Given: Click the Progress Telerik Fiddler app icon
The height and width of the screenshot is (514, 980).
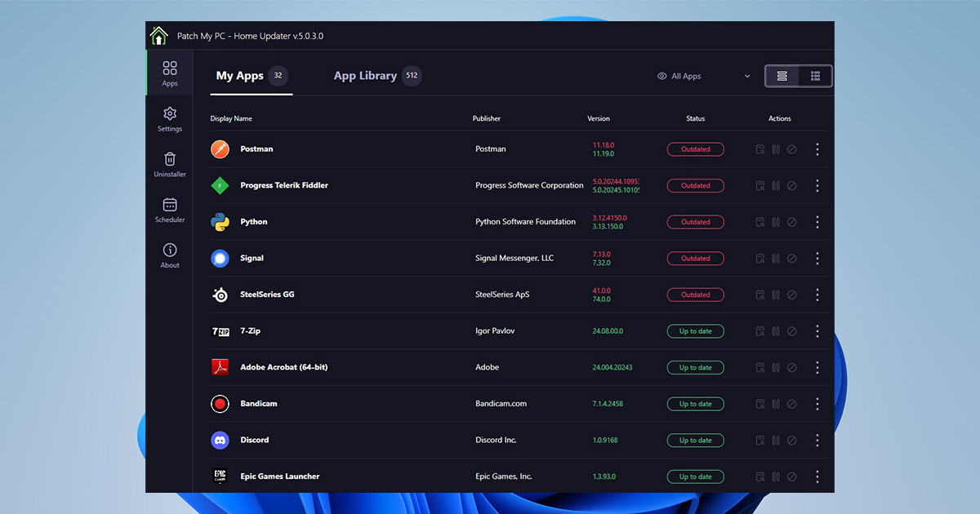Looking at the screenshot, I should point(220,185).
